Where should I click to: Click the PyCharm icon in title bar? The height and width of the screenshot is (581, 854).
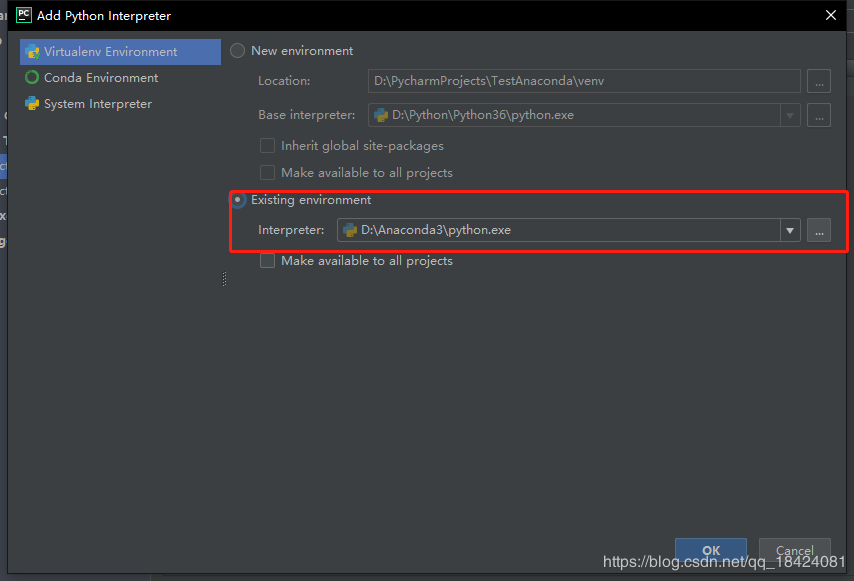24,15
